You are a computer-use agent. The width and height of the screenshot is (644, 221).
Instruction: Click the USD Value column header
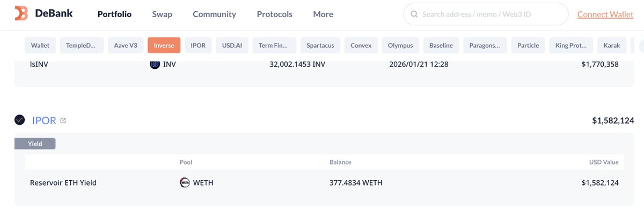click(604, 162)
